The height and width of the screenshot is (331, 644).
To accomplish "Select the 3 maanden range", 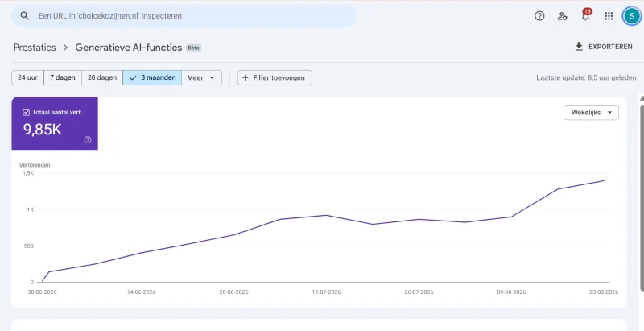I will pos(152,77).
